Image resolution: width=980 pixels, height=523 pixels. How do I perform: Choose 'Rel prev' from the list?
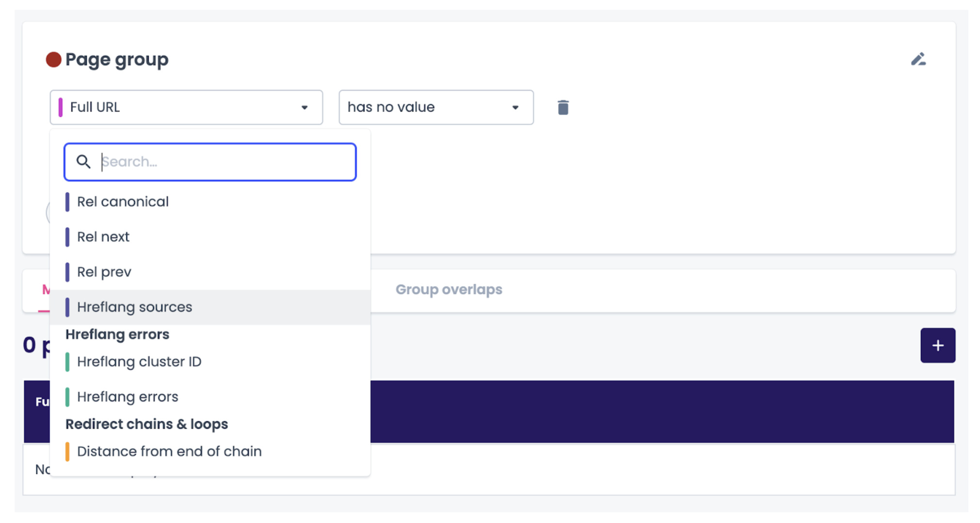[210, 272]
